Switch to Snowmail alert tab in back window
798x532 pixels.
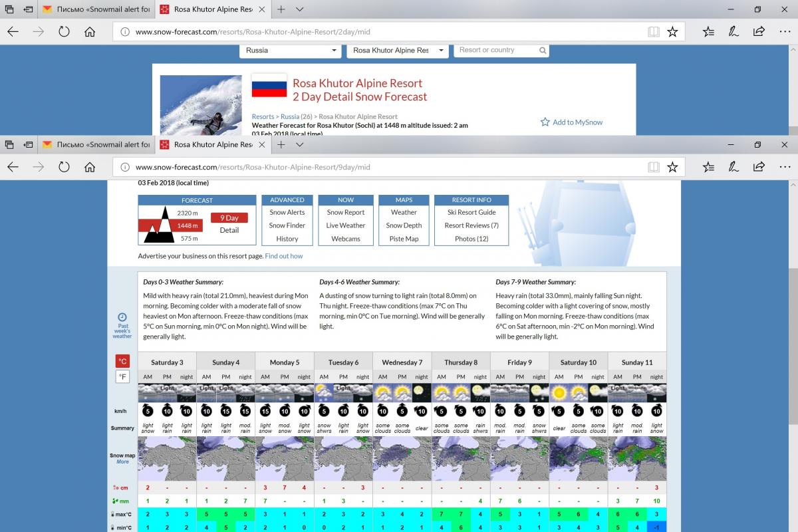pyautogui.click(x=96, y=9)
